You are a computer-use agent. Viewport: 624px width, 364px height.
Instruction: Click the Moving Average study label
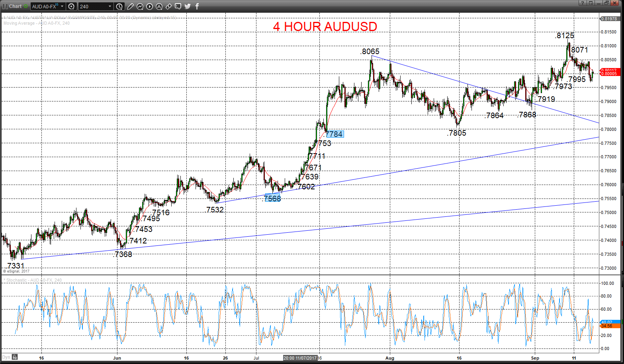(x=36, y=23)
